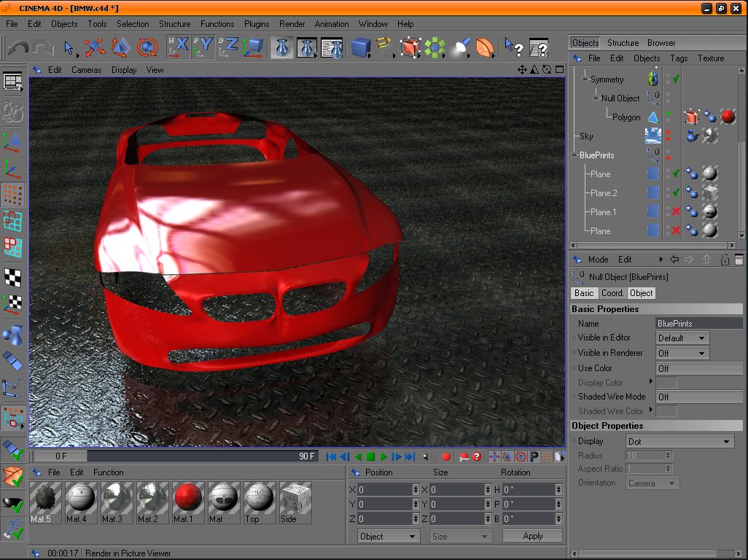Select the Rotate tool in top toolbar
The height and width of the screenshot is (560, 748).
pyautogui.click(x=147, y=48)
